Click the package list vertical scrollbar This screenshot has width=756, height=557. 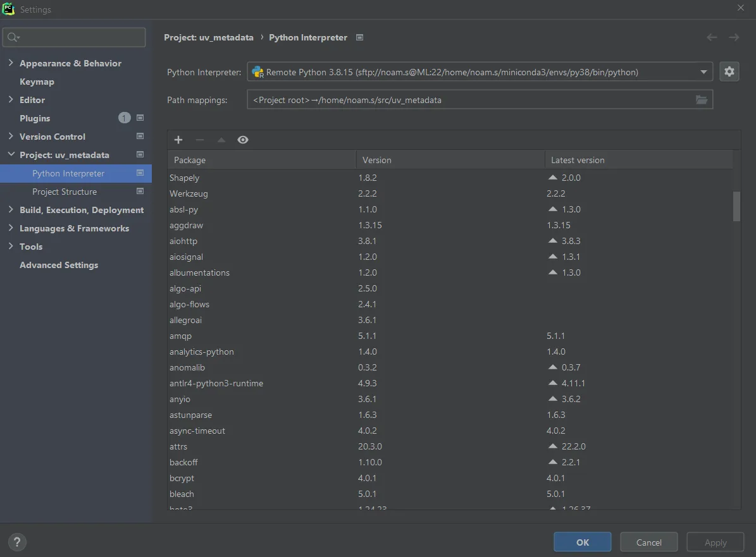tap(736, 206)
